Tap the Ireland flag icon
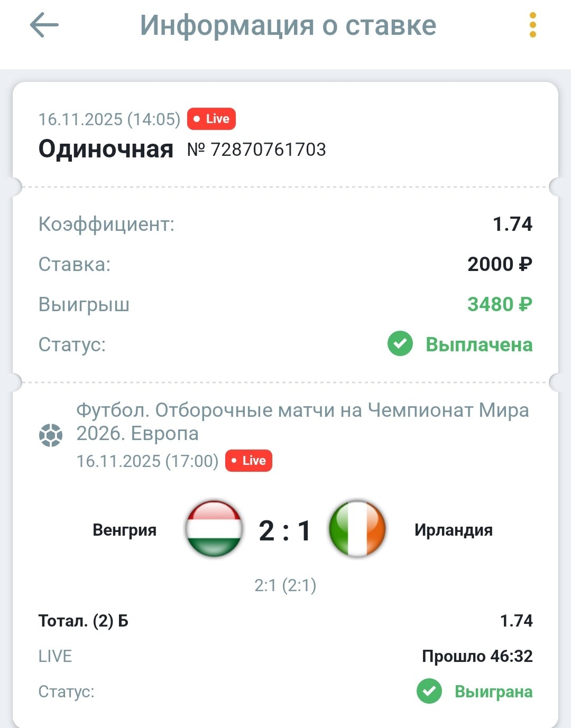The width and height of the screenshot is (571, 728). (357, 529)
